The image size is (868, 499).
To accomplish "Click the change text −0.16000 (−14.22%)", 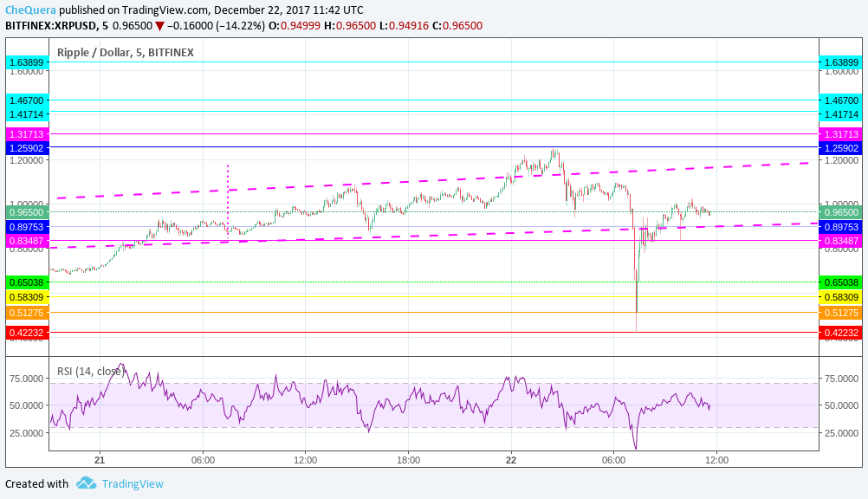I will point(216,25).
